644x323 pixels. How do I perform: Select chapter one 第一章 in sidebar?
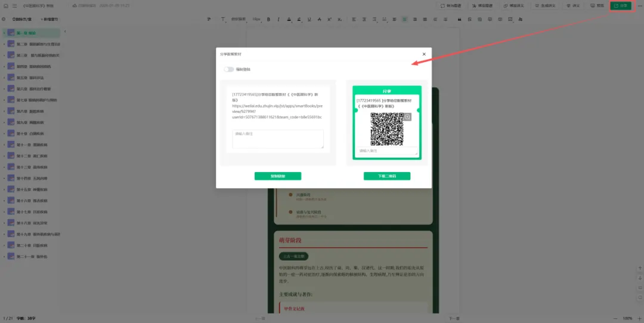tap(32, 33)
